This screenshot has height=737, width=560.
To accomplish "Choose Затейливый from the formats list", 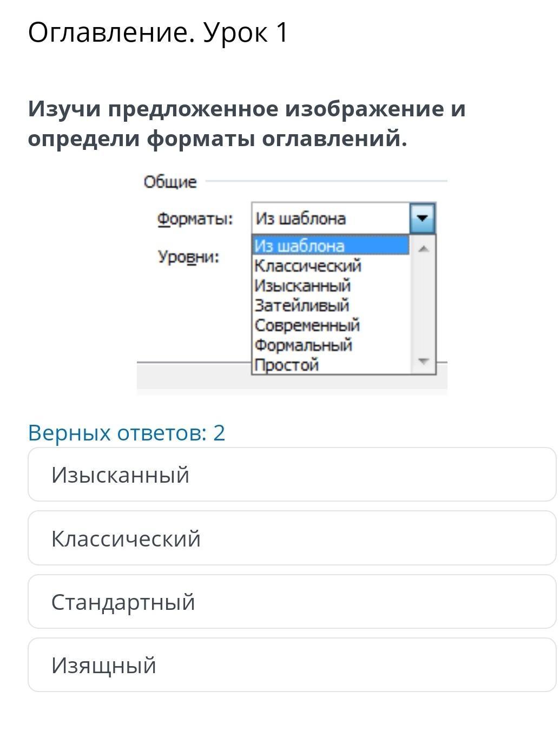I will (x=302, y=305).
